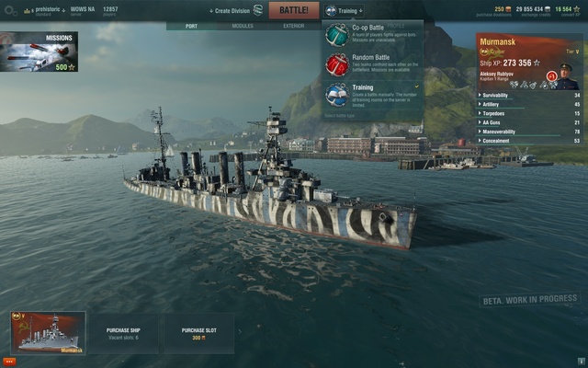
Task: Click commander Aleksey Rublyov portrait
Action: [566, 76]
